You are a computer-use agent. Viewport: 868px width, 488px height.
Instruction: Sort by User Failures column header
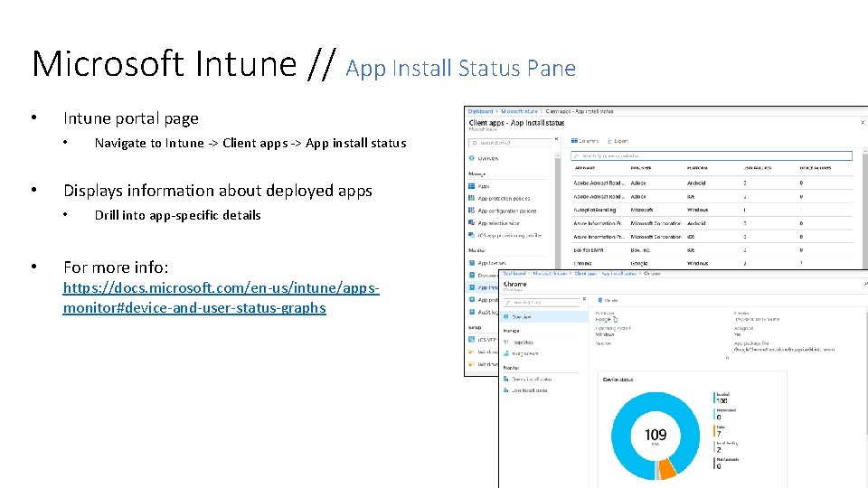[x=758, y=168]
